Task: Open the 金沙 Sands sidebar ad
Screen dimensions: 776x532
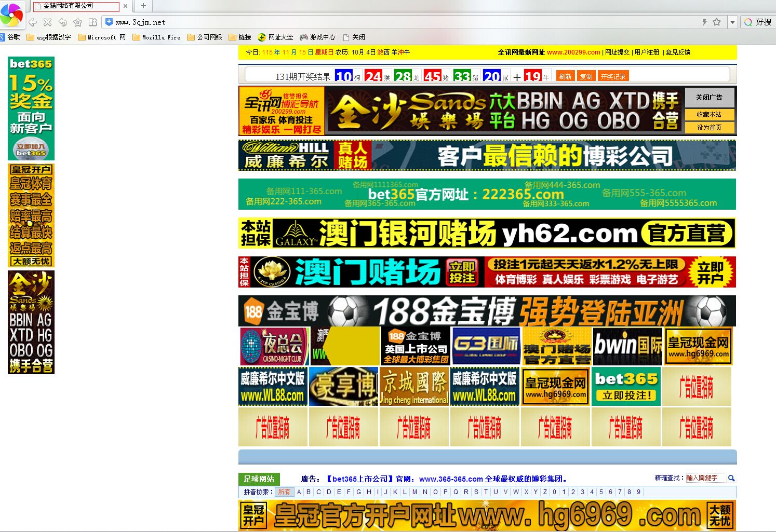Action: coord(31,322)
